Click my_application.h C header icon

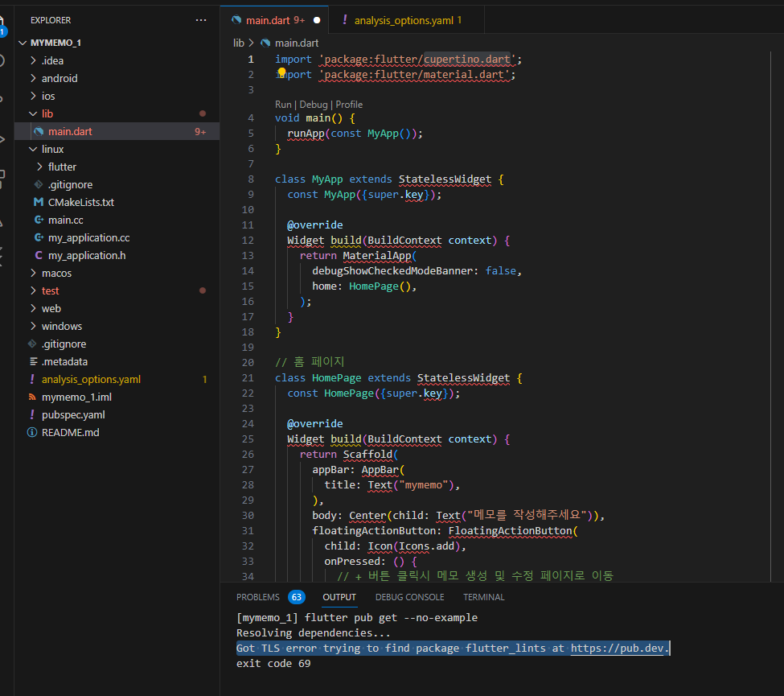tap(39, 255)
